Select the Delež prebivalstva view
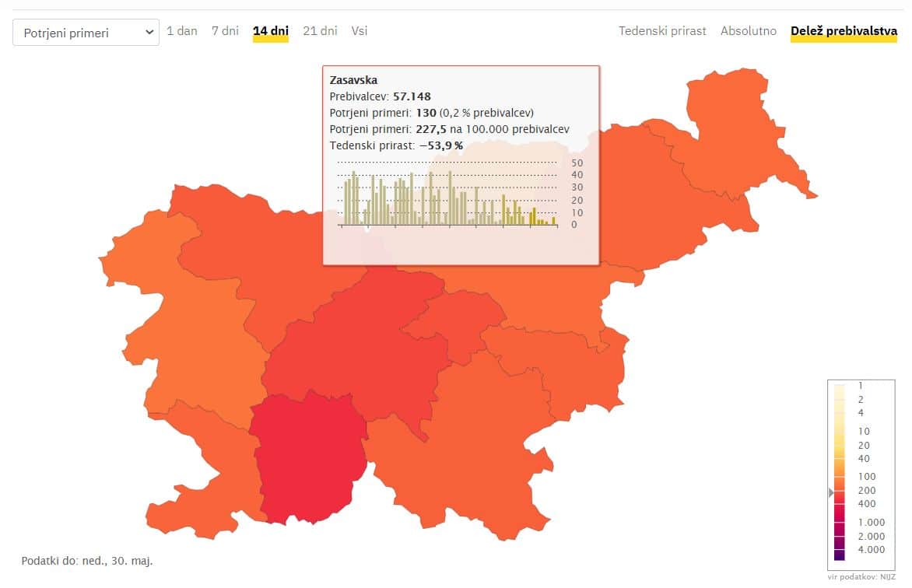The image size is (912, 588). (x=844, y=32)
